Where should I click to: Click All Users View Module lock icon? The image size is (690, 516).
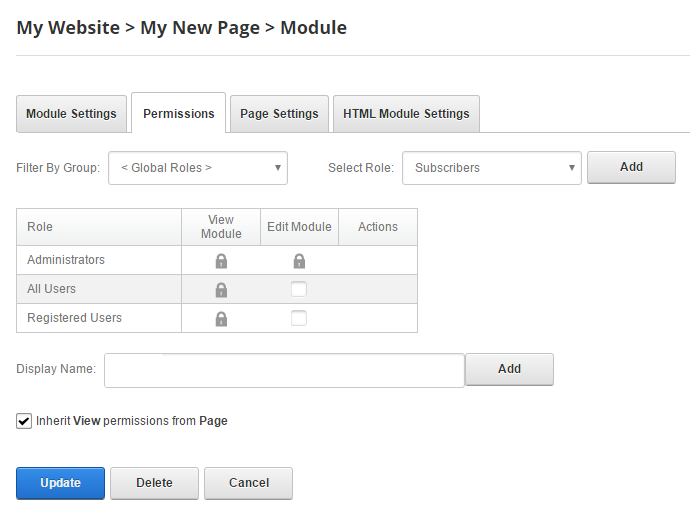tap(221, 290)
